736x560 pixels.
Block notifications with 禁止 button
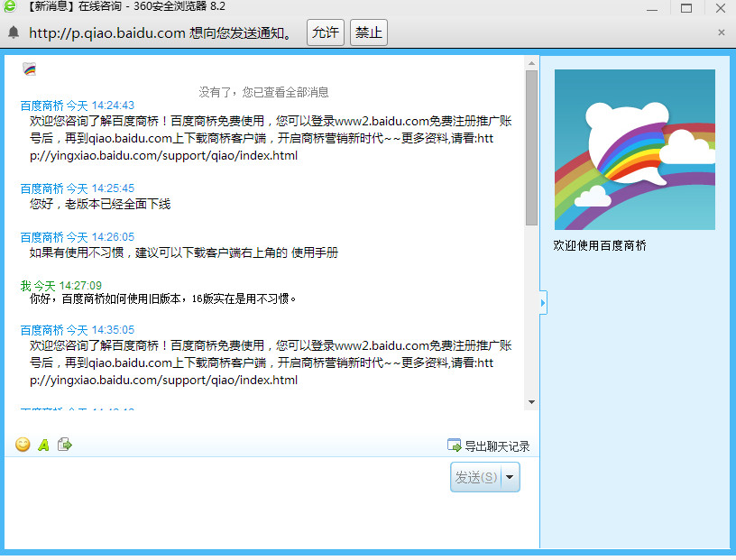pyautogui.click(x=369, y=32)
